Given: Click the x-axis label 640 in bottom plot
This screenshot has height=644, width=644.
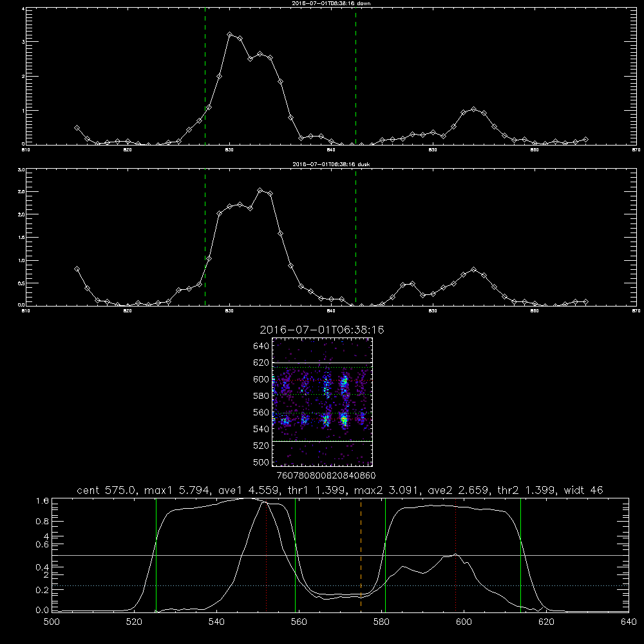Looking at the screenshot, I should [629, 622].
